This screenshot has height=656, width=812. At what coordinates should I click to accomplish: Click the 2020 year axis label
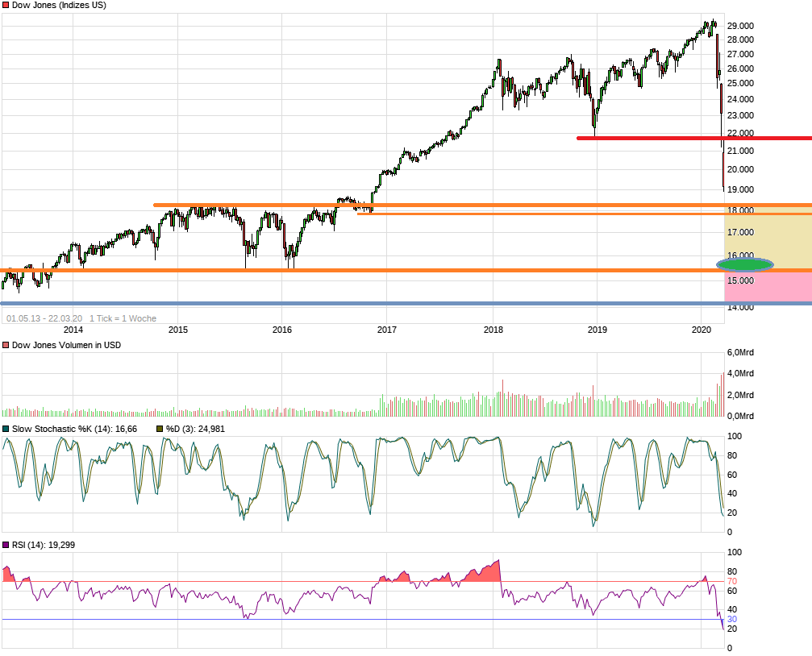pos(702,330)
